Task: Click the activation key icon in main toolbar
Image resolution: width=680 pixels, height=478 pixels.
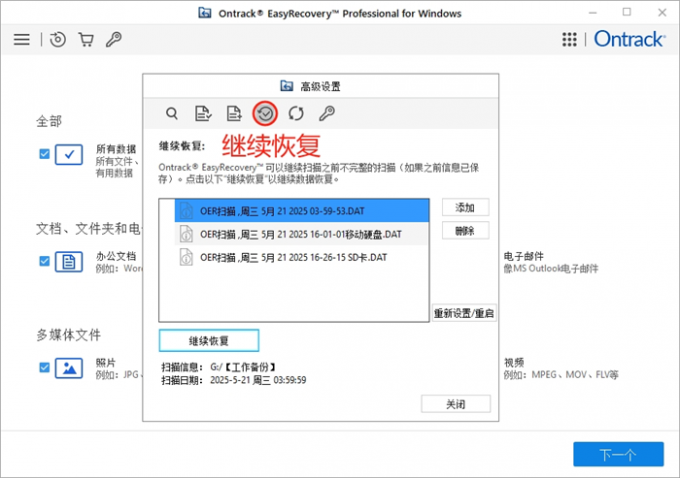Action: [x=114, y=39]
